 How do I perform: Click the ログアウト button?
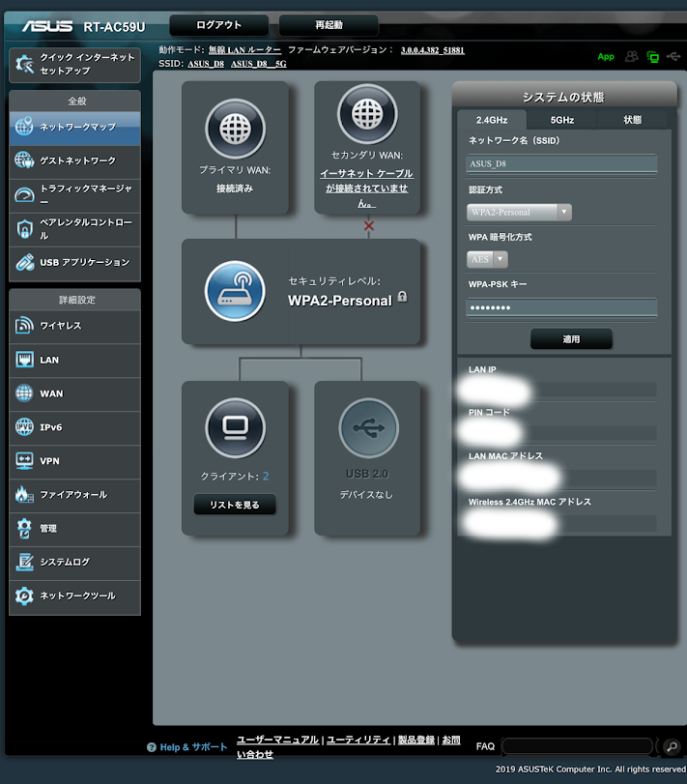(218, 25)
